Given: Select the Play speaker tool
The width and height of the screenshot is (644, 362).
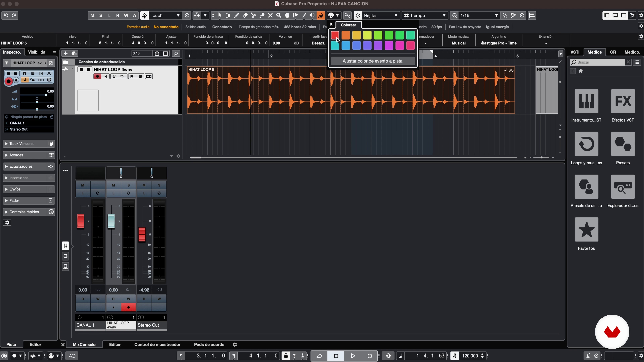Looking at the screenshot, I should 312,15.
